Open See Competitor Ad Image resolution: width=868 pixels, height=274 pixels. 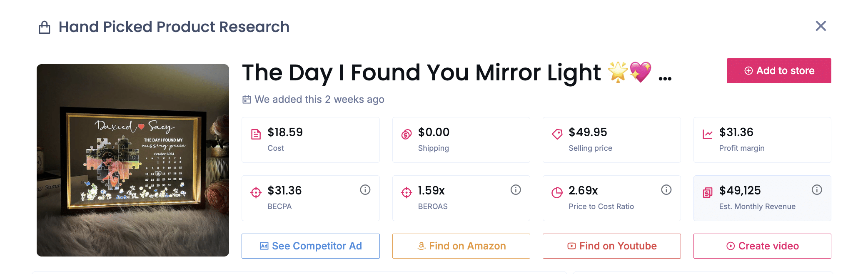coord(311,246)
